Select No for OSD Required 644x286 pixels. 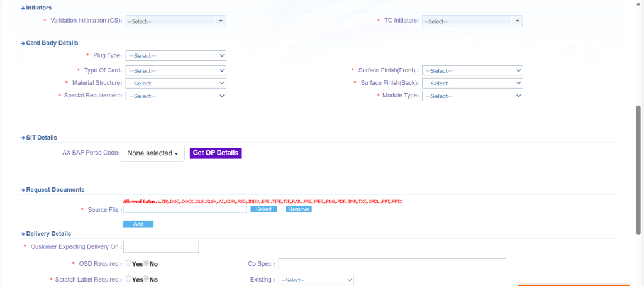(147, 263)
